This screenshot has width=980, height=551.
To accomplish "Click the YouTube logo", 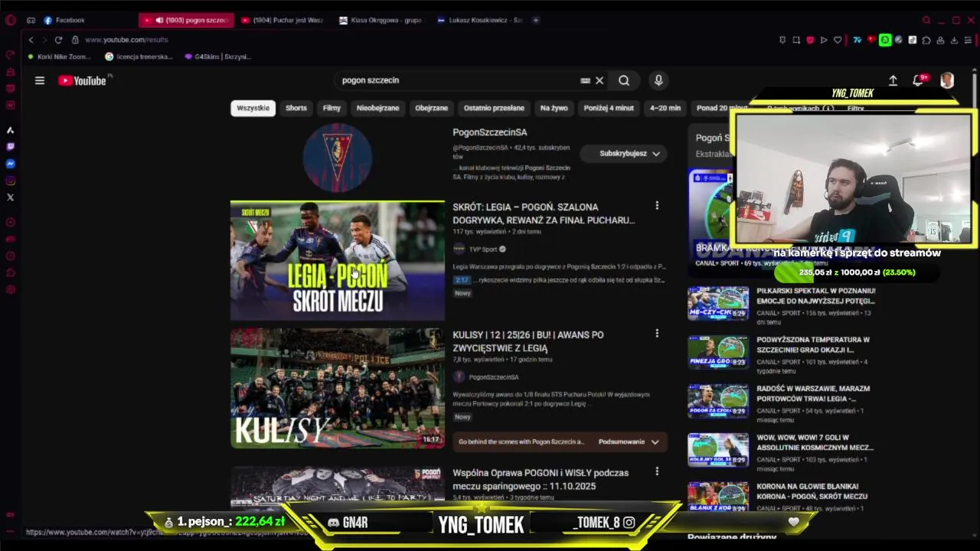I will tap(83, 80).
